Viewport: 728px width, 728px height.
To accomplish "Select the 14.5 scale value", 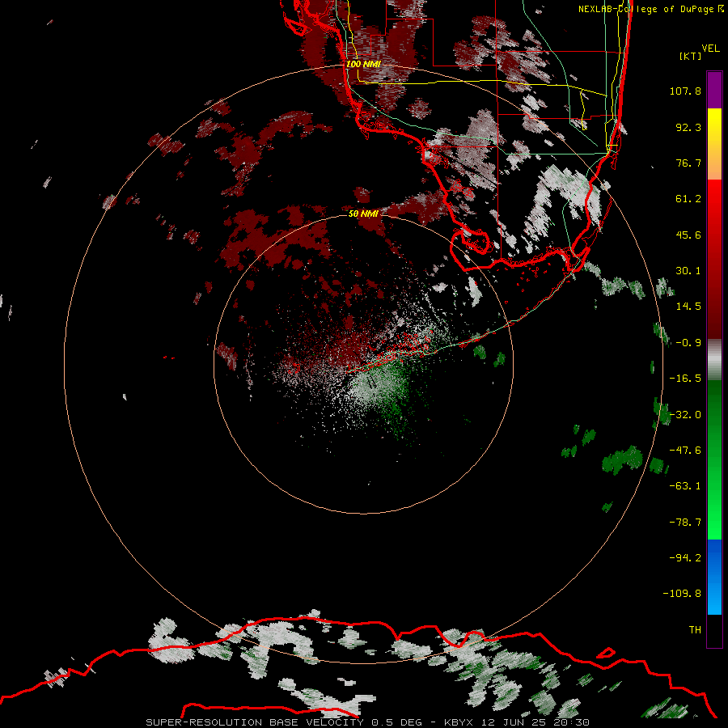I will [x=688, y=307].
